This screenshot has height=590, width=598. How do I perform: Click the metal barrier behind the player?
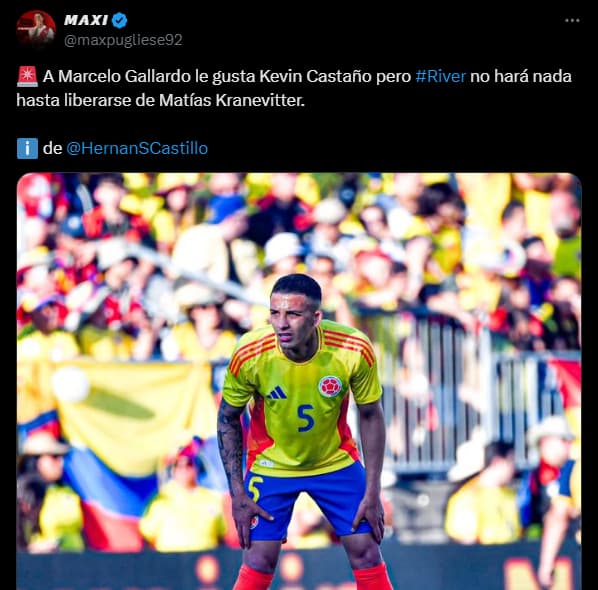[458, 393]
